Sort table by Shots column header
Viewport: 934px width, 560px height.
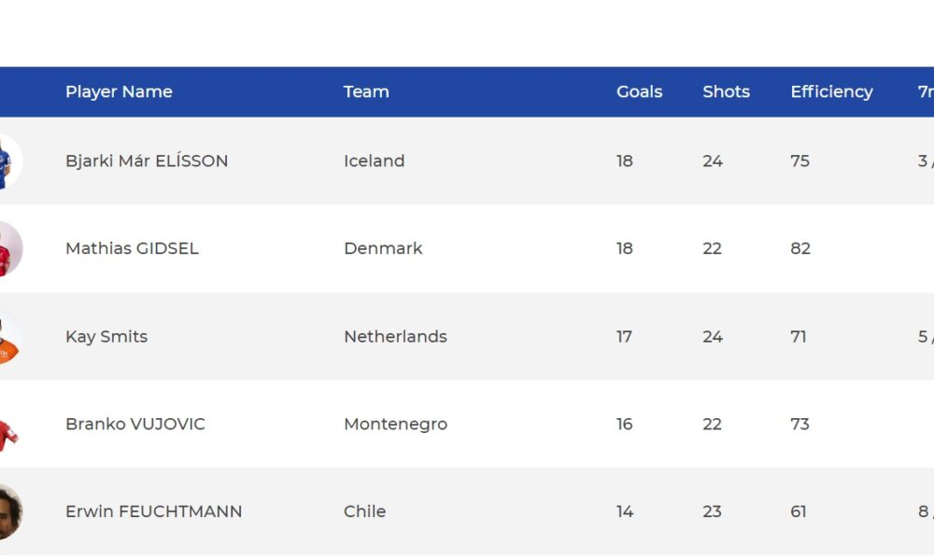(726, 91)
